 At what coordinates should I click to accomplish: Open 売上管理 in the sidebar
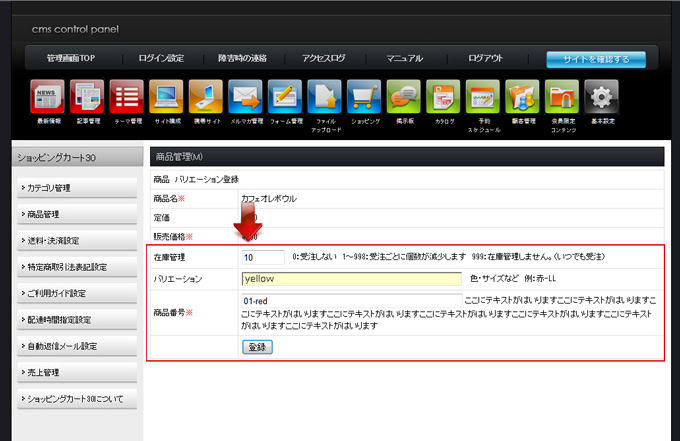[x=77, y=372]
